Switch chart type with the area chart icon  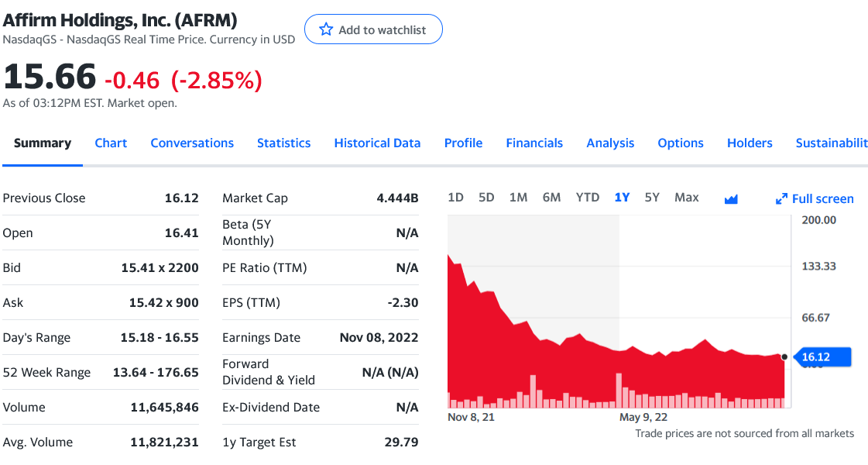pyautogui.click(x=731, y=199)
